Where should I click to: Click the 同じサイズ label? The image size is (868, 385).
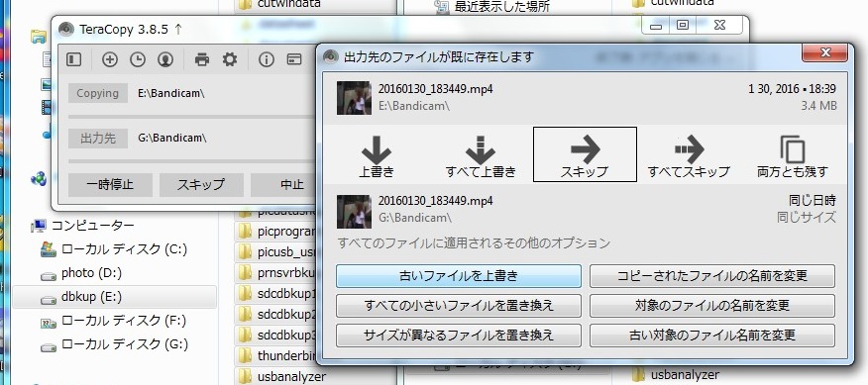(807, 218)
